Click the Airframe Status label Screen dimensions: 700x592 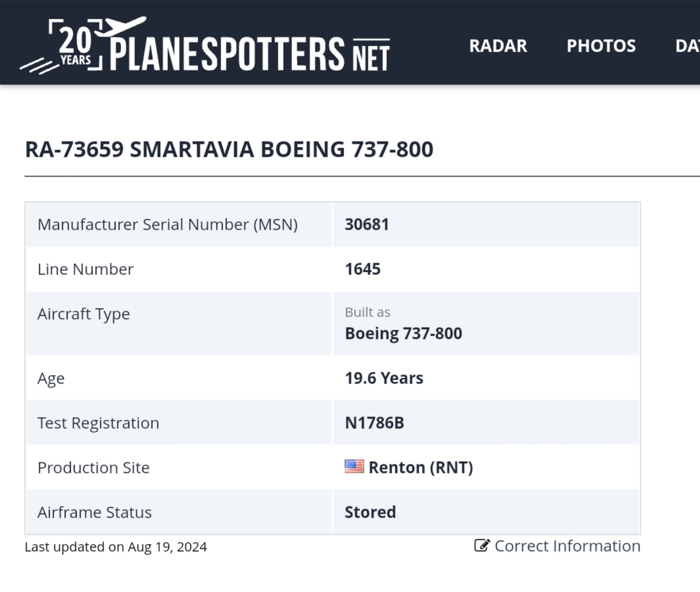click(x=95, y=512)
